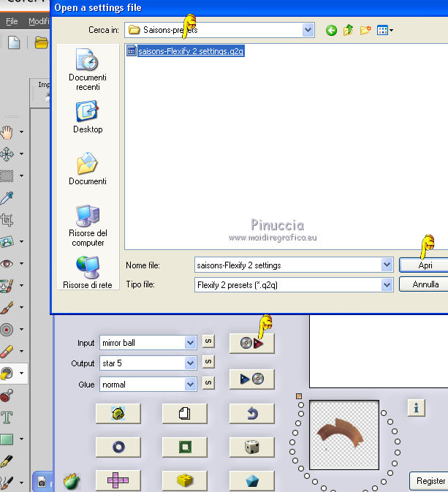Image resolution: width=448 pixels, height=492 pixels.
Task: Open the view menu icon
Action: pos(385,31)
